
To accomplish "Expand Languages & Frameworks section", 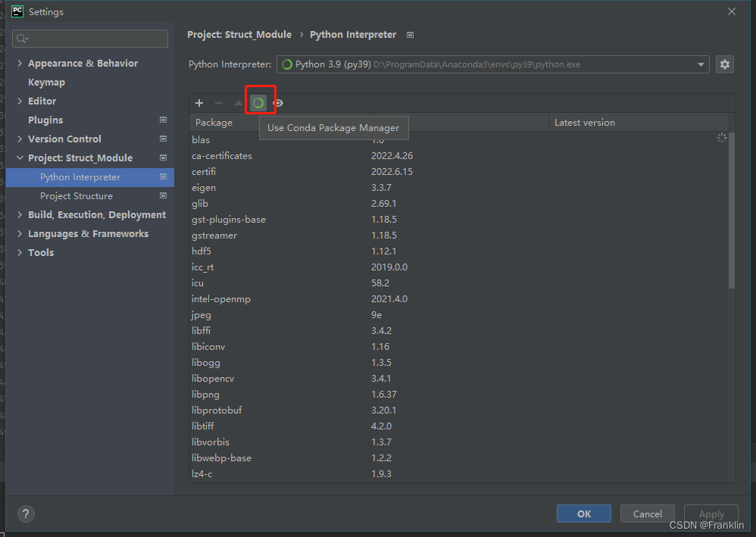I will 20,234.
